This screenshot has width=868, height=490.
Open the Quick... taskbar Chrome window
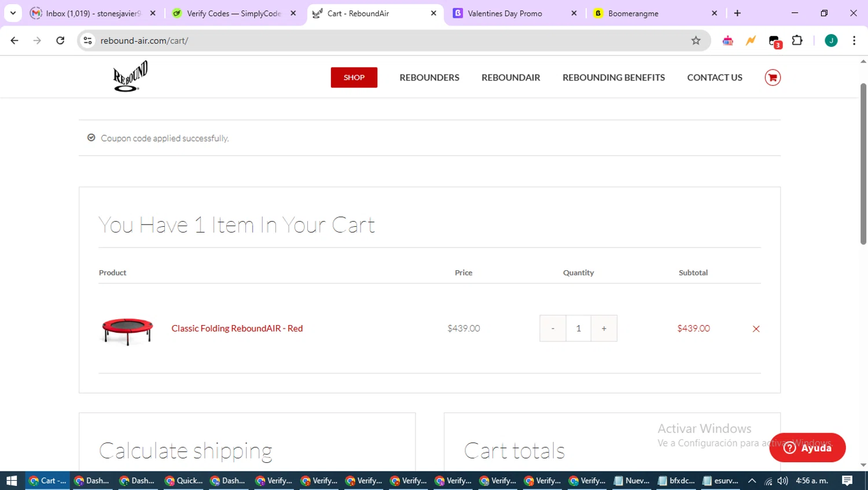(183, 481)
